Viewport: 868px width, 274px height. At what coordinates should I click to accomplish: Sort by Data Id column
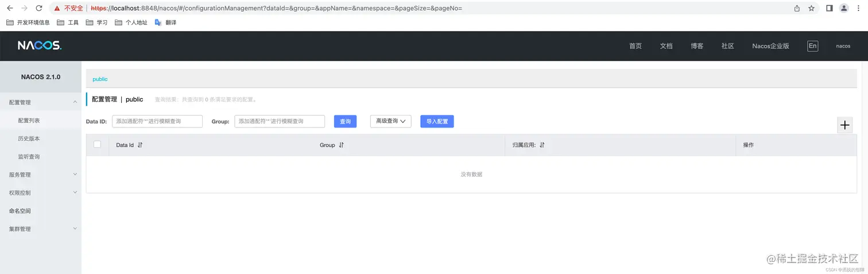tap(139, 145)
